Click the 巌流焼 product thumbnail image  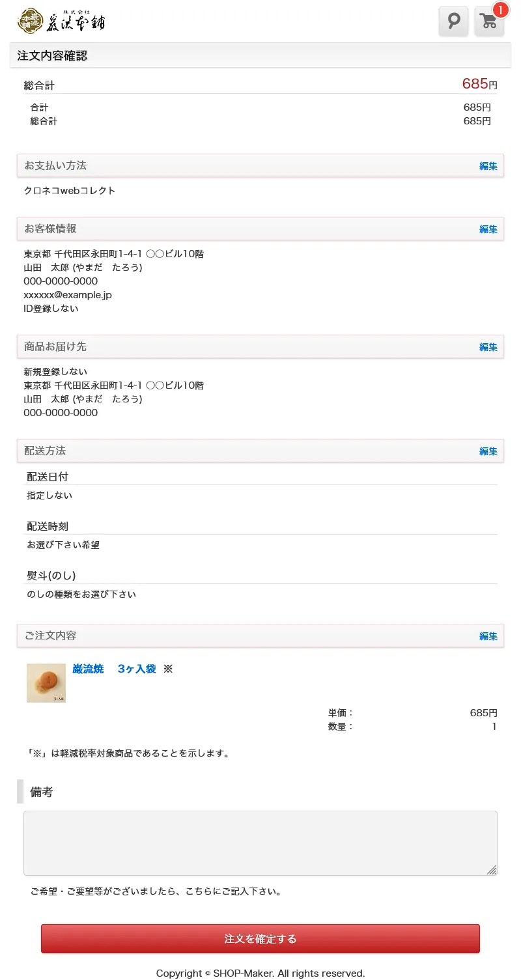[x=46, y=683]
